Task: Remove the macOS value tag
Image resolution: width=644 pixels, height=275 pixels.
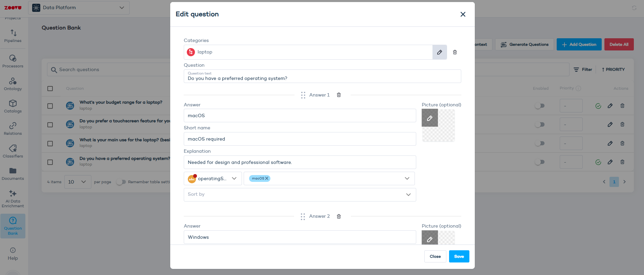Action: tap(268, 178)
